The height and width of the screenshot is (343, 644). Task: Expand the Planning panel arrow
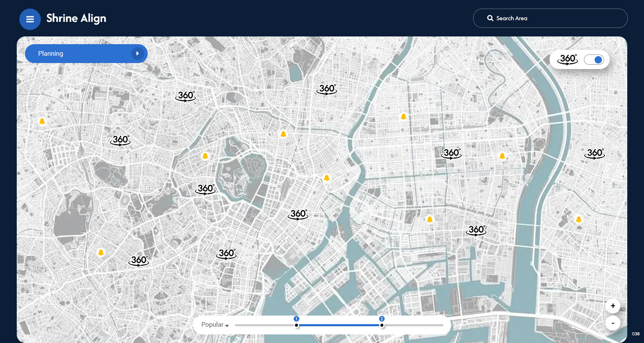(137, 54)
